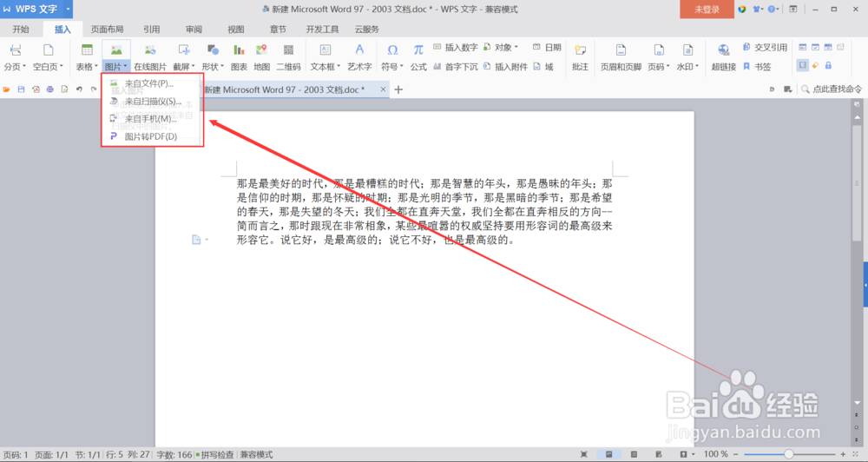Click the lock icon at ribbon right
Image resolution: width=868 pixels, height=462 pixels.
coord(828,65)
